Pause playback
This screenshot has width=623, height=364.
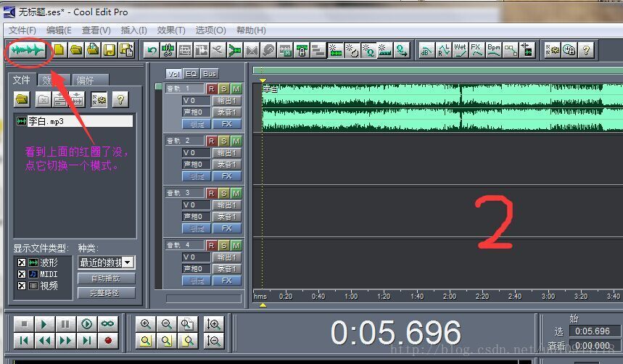click(65, 324)
